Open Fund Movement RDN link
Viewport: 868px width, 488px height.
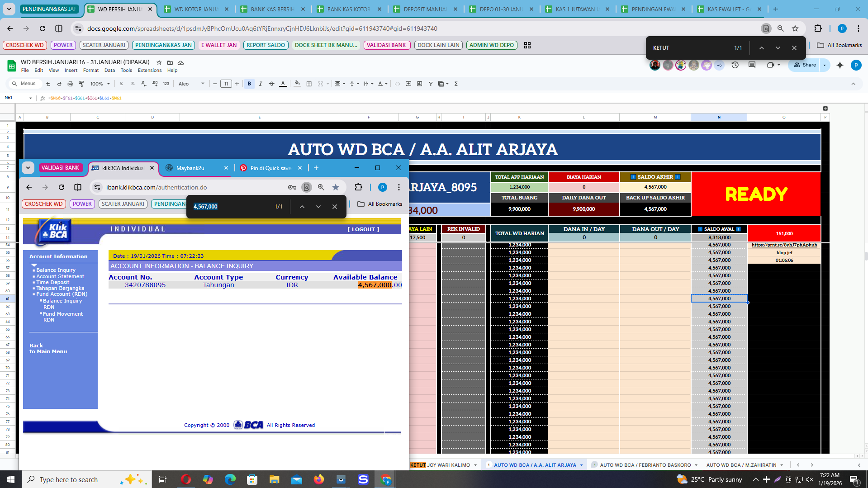click(x=63, y=317)
